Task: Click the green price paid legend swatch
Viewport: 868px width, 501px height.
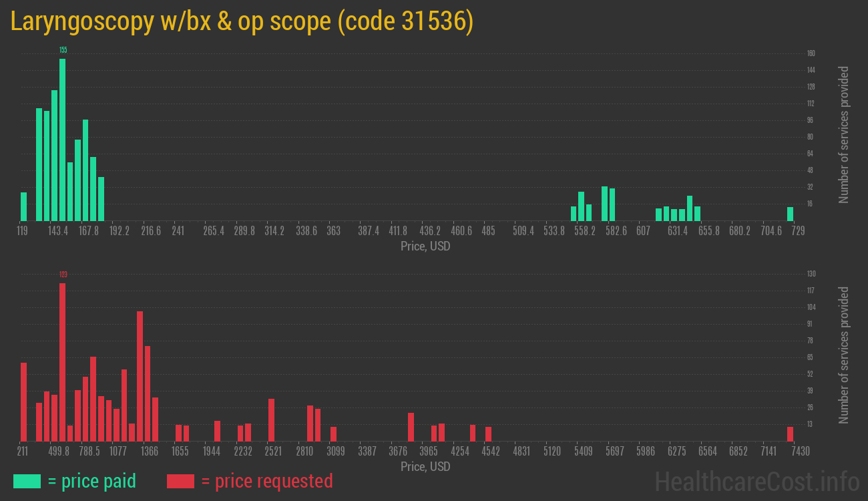Action: (x=27, y=481)
